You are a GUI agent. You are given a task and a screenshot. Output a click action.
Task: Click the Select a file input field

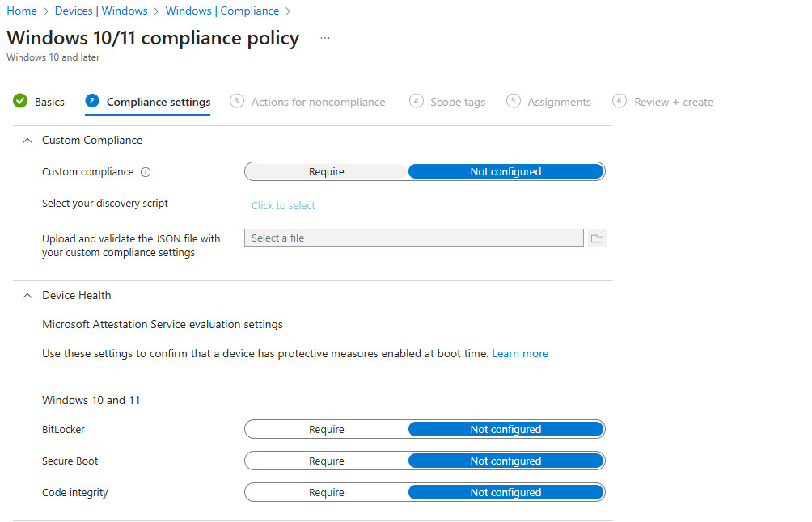413,238
